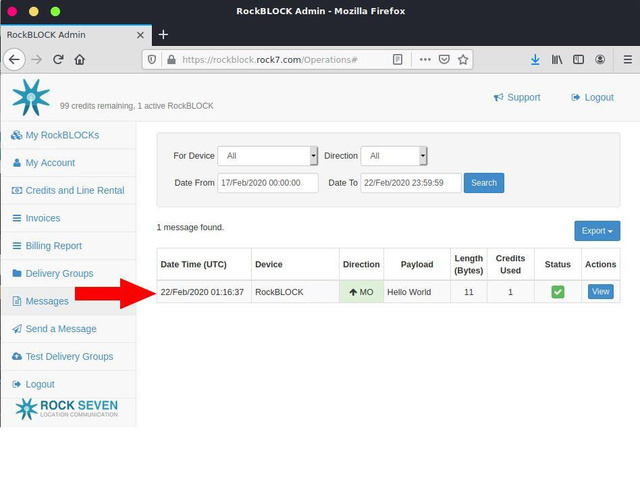Viewport: 640px width, 480px height.
Task: Click the Rock Seven footer logo
Action: pos(67,409)
